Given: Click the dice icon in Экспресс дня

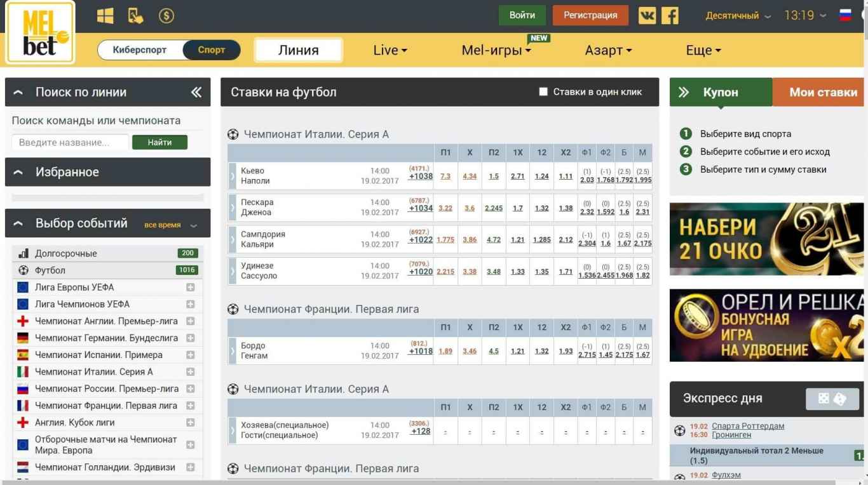Looking at the screenshot, I should pos(831,398).
